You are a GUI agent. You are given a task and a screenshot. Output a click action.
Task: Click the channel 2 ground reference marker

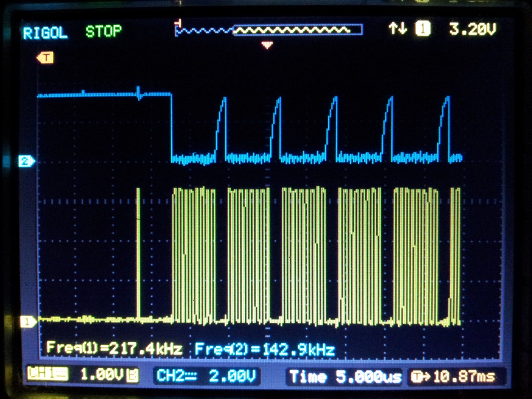tap(26, 160)
